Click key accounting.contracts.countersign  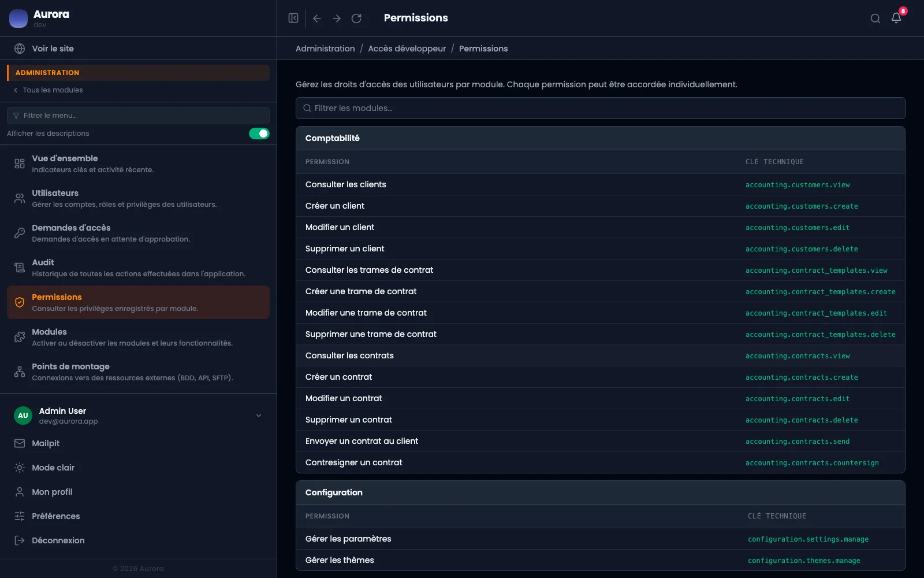[812, 463]
